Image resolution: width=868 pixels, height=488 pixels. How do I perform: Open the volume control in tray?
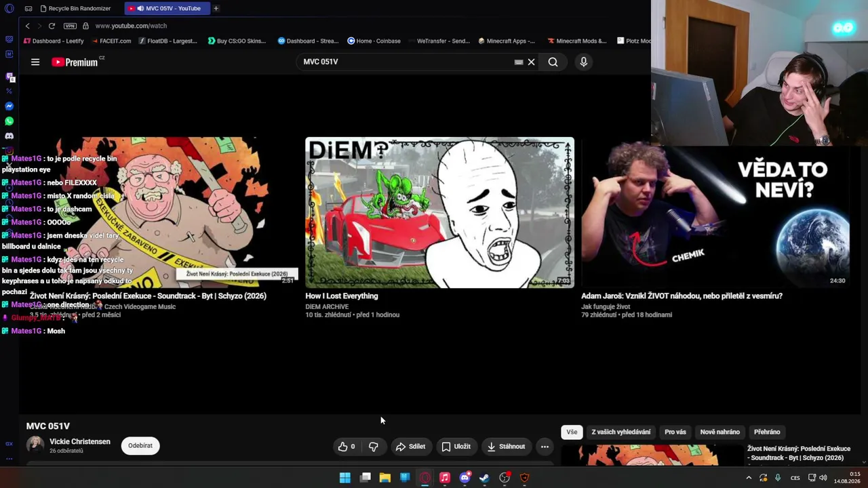coord(823,478)
